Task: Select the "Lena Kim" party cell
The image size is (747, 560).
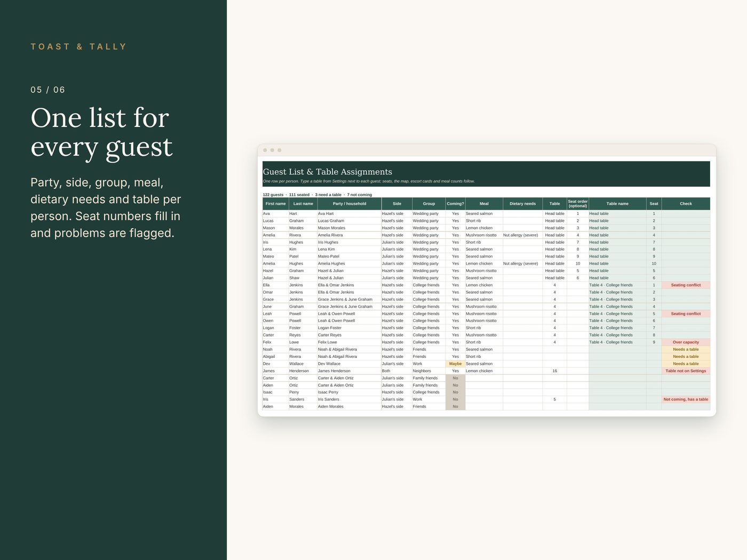Action: click(349, 250)
